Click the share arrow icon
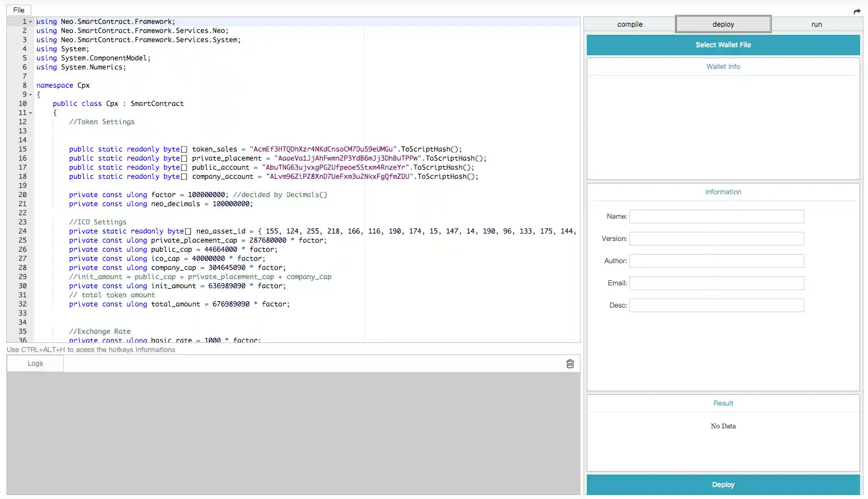Screen dimensions: 868x499 857,11
